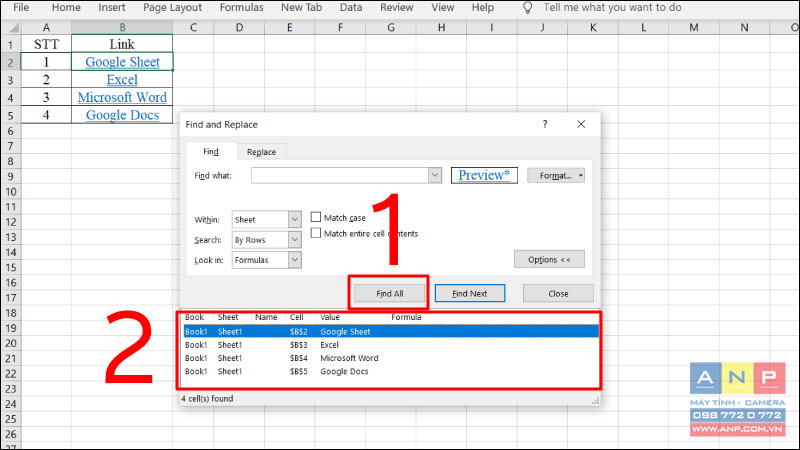Sort results by the Book column header

tap(194, 317)
